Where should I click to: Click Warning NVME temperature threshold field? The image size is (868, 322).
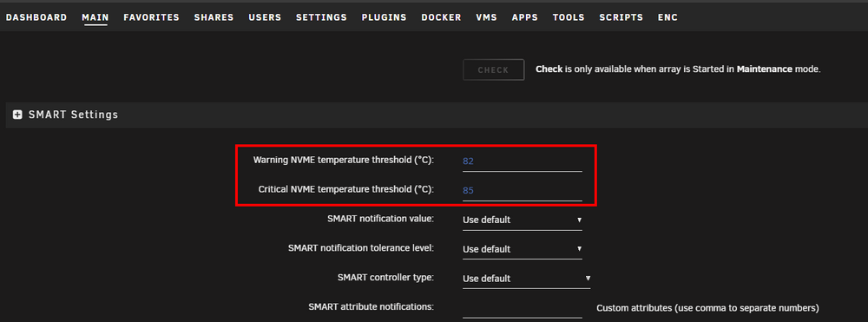[522, 161]
